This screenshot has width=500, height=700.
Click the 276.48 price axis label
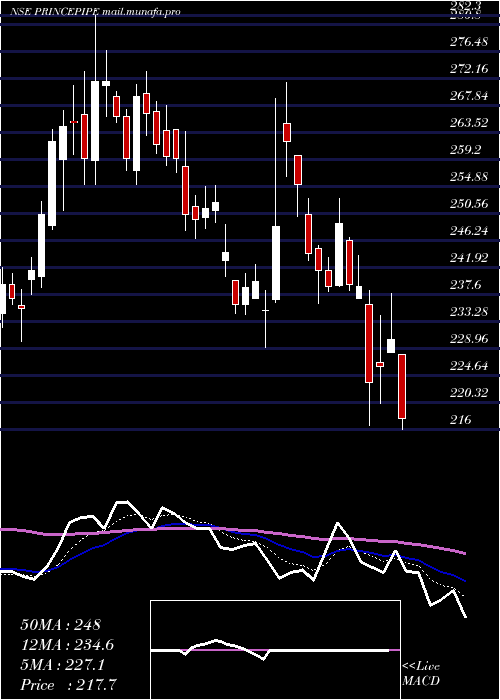click(468, 42)
